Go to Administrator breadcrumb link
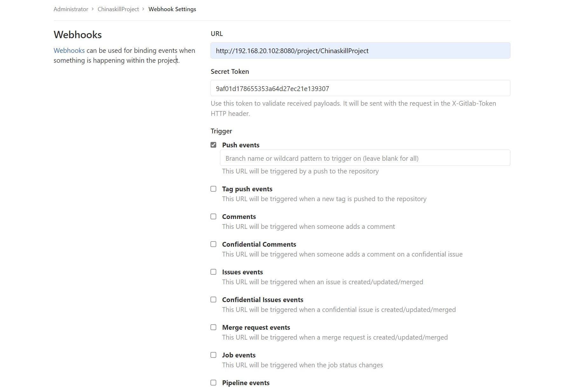The width and height of the screenshot is (588, 388). coord(71,9)
